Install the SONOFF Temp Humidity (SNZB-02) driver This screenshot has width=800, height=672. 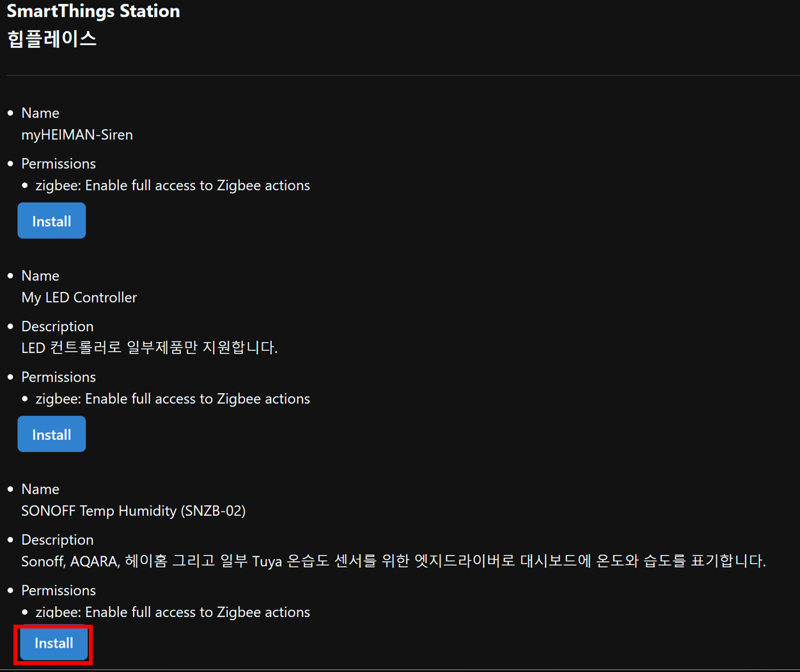point(54,643)
